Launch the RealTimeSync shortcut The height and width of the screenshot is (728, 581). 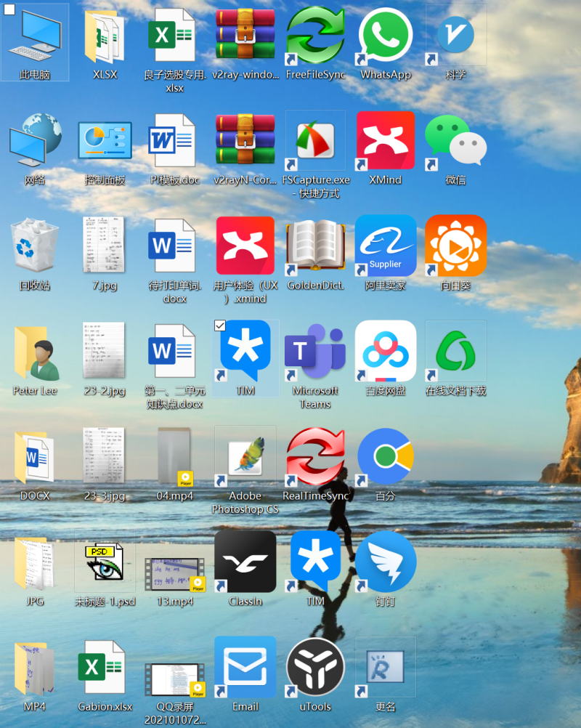click(x=316, y=457)
